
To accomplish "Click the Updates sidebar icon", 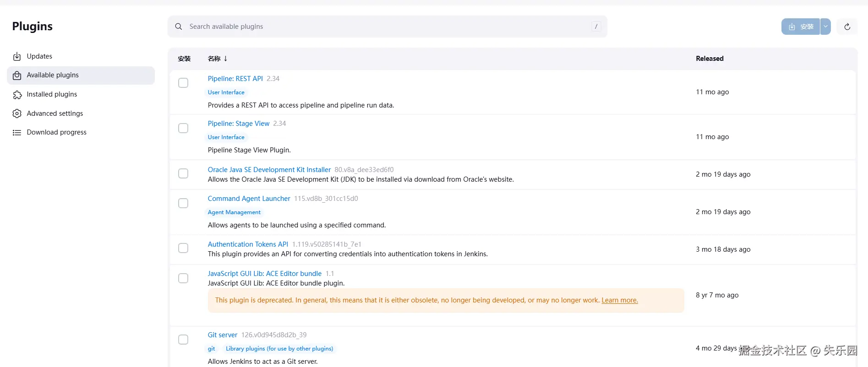I will tap(17, 56).
